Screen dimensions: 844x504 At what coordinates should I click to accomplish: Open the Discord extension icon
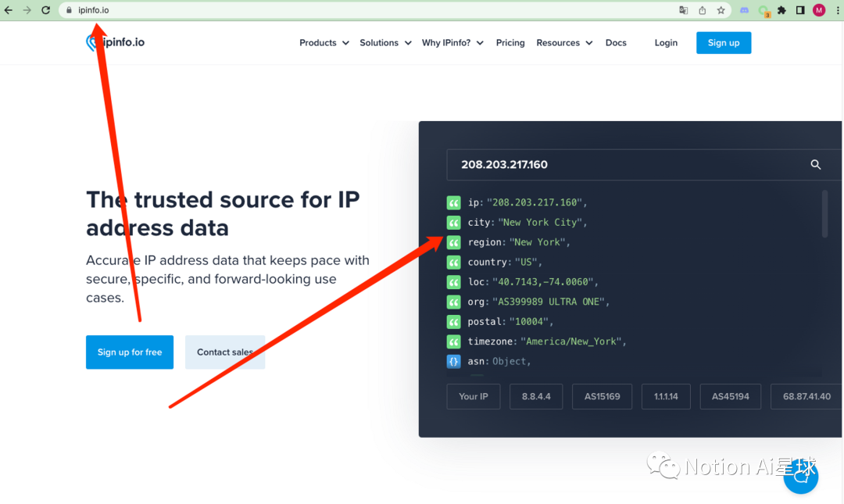[745, 10]
